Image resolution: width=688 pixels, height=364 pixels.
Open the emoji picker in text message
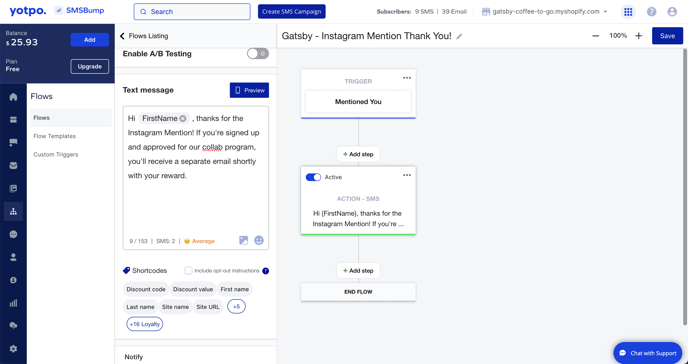[259, 240]
